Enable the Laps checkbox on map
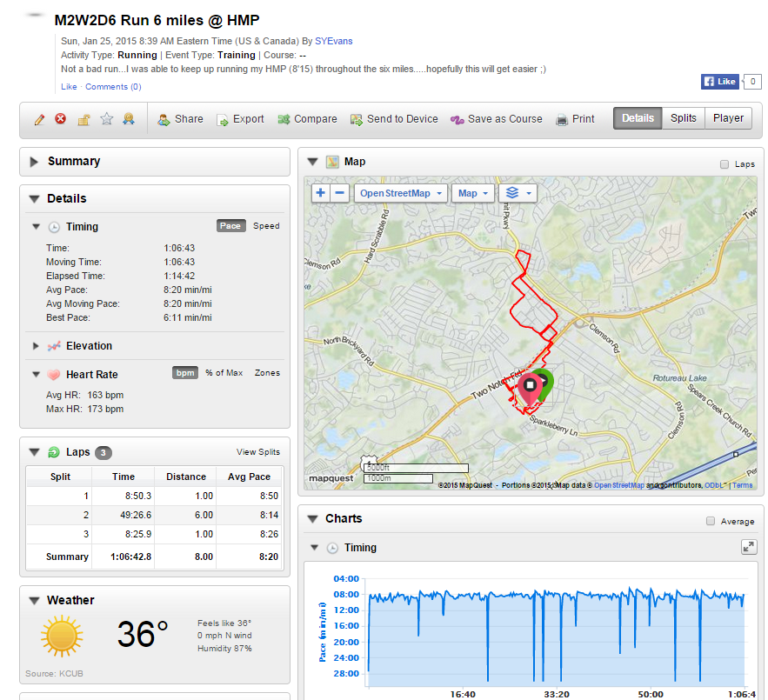This screenshot has width=768, height=700. point(725,164)
